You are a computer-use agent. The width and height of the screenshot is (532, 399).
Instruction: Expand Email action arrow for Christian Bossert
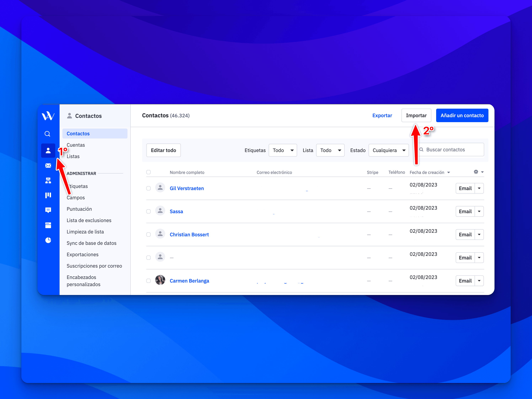pyautogui.click(x=479, y=235)
